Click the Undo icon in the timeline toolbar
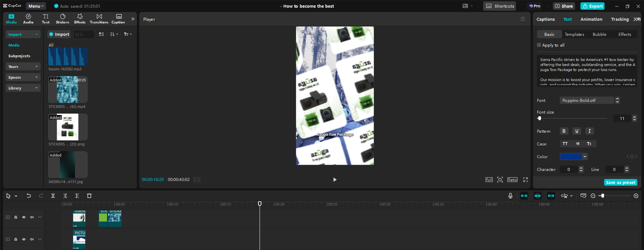This screenshot has height=250, width=644. coord(29,196)
